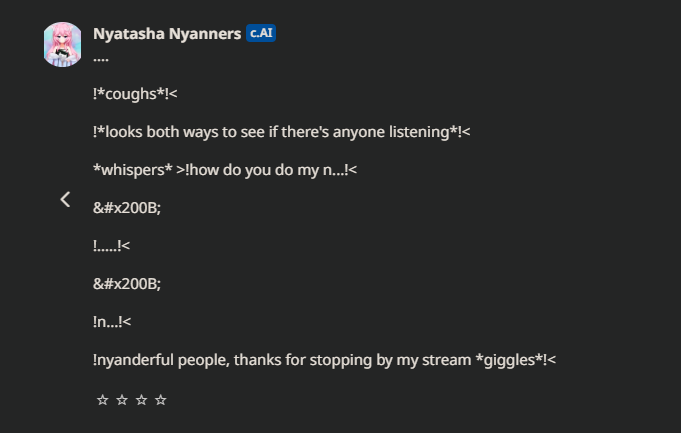Open Nyatasha Nyanners' avatar picture
Image resolution: width=681 pixels, height=433 pixels.
tap(63, 44)
